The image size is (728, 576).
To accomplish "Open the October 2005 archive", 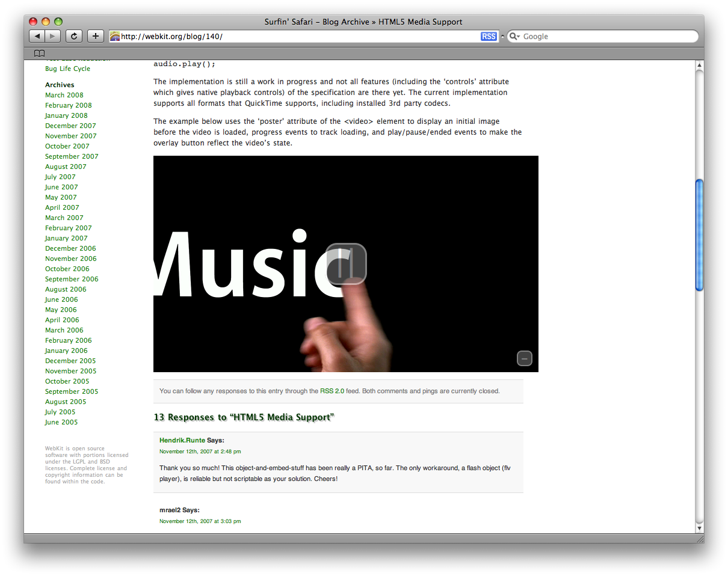I will 67,381.
